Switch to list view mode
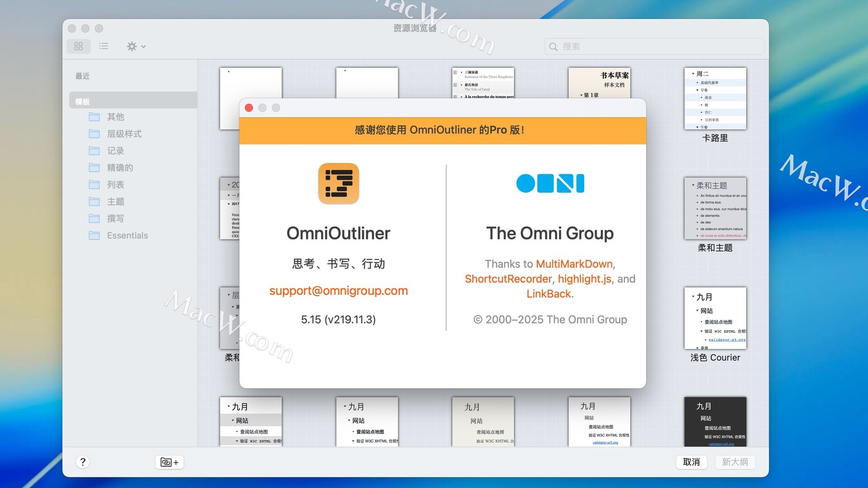This screenshot has height=488, width=868. pyautogui.click(x=104, y=46)
